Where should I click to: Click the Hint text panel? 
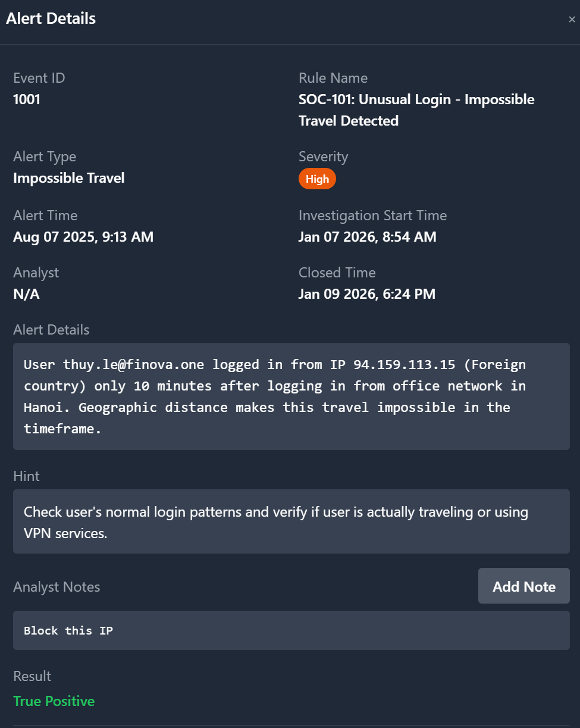point(290,522)
